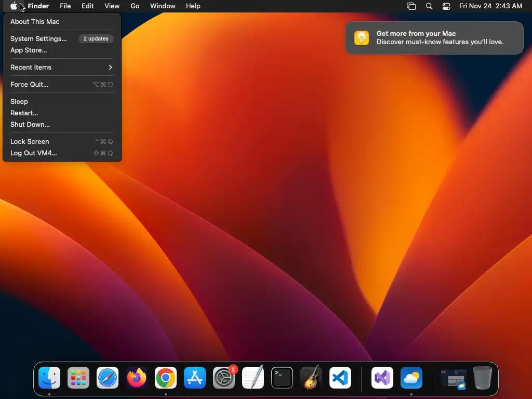Open TextEdit from the Dock
This screenshot has width=532, height=399.
click(x=253, y=378)
